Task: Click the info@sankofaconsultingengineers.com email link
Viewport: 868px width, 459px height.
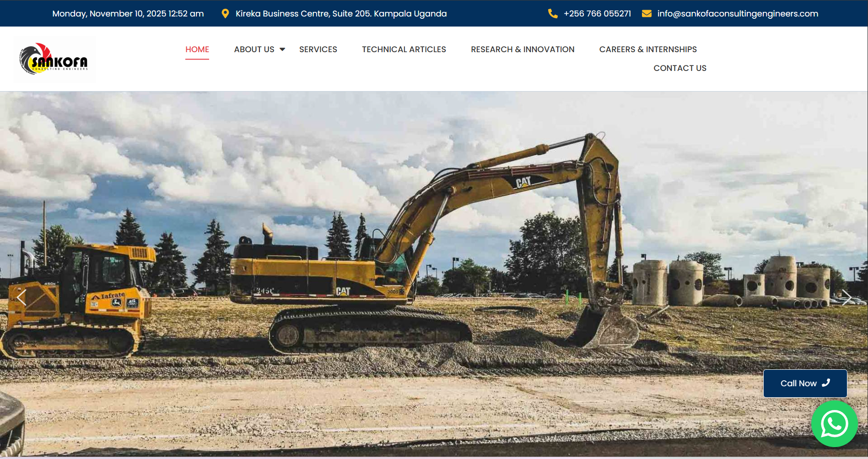Action: [x=738, y=13]
